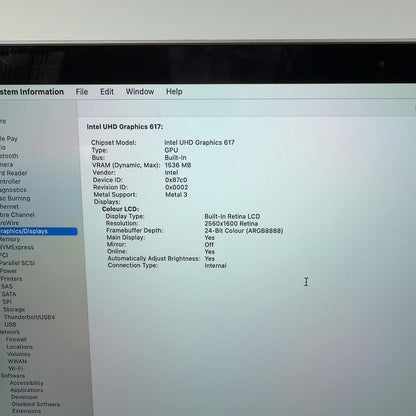The height and width of the screenshot is (416, 416).
Task: Click the Resolution value 2560x1600 Retina
Action: coord(231,223)
